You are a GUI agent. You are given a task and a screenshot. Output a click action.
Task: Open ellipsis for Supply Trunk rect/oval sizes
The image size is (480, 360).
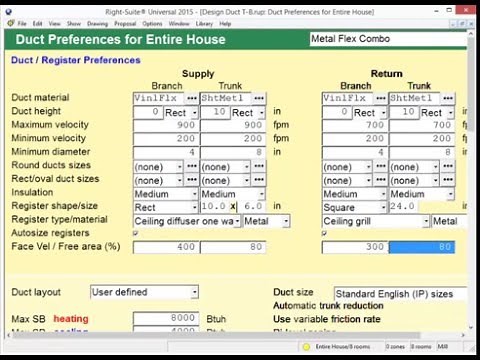[259, 180]
